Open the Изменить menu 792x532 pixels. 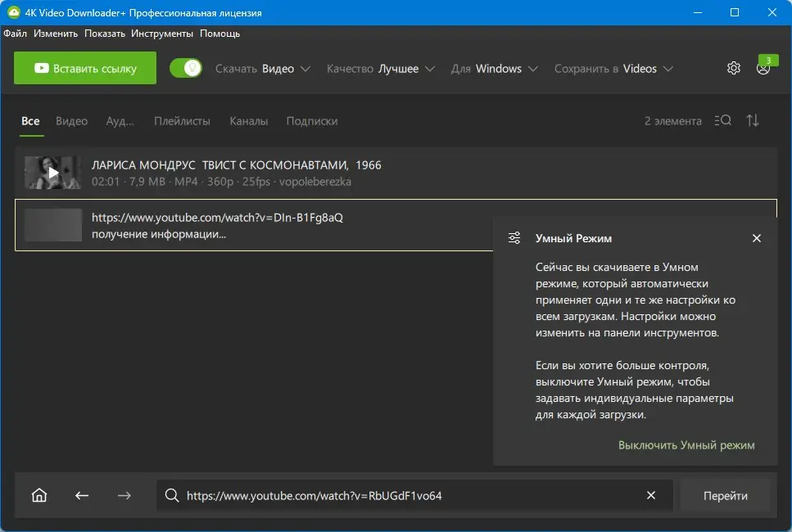pos(56,34)
